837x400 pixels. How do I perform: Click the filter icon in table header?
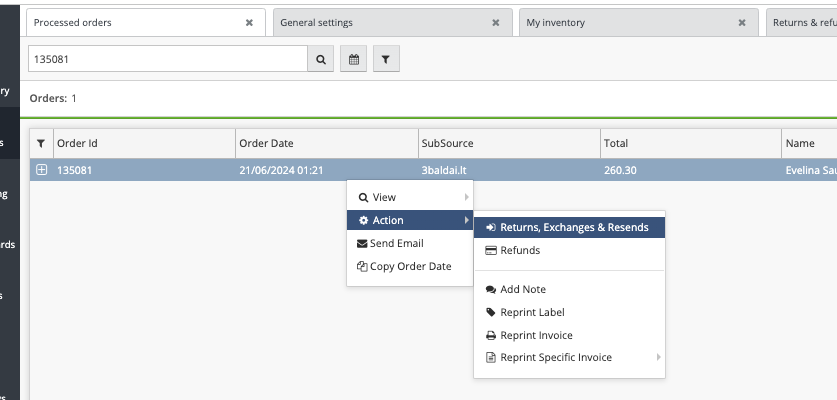(x=41, y=144)
